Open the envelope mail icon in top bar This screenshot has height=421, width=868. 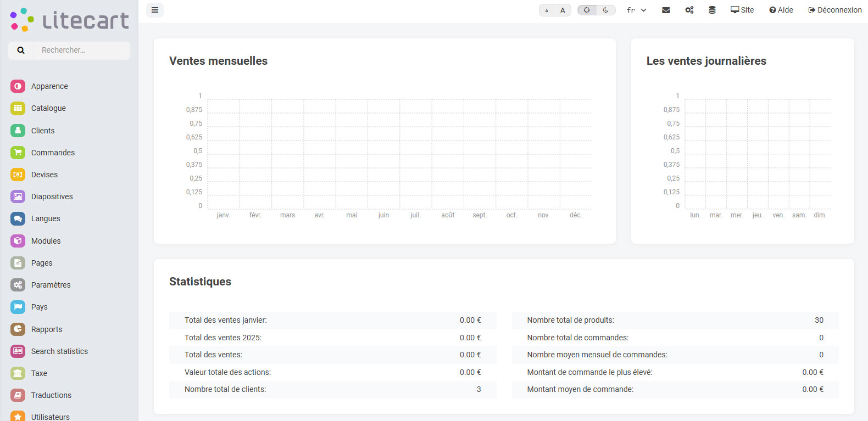pyautogui.click(x=666, y=10)
